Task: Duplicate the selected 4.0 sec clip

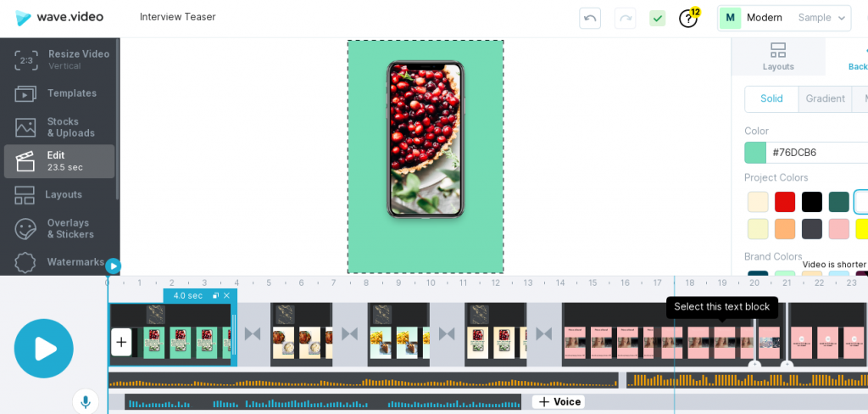Action: [x=216, y=296]
